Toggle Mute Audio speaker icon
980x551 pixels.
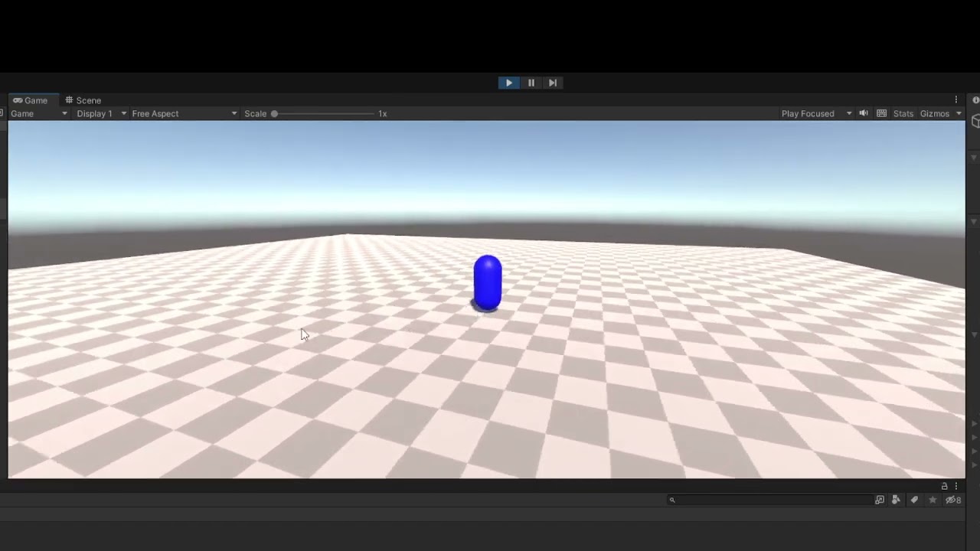pos(864,113)
